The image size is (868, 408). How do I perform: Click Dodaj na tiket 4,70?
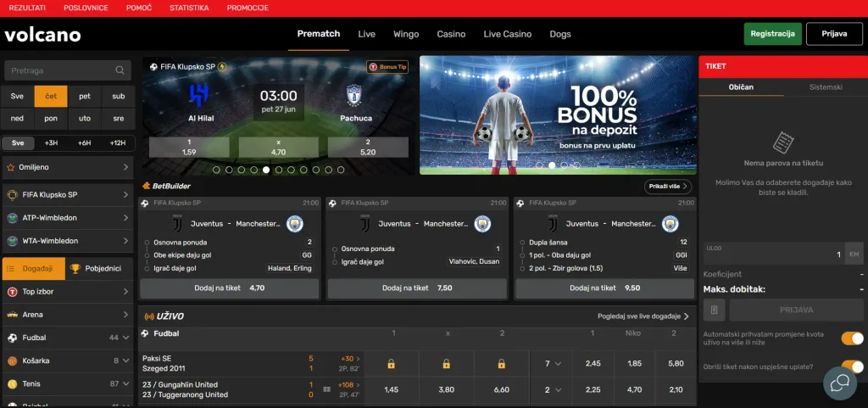(229, 288)
